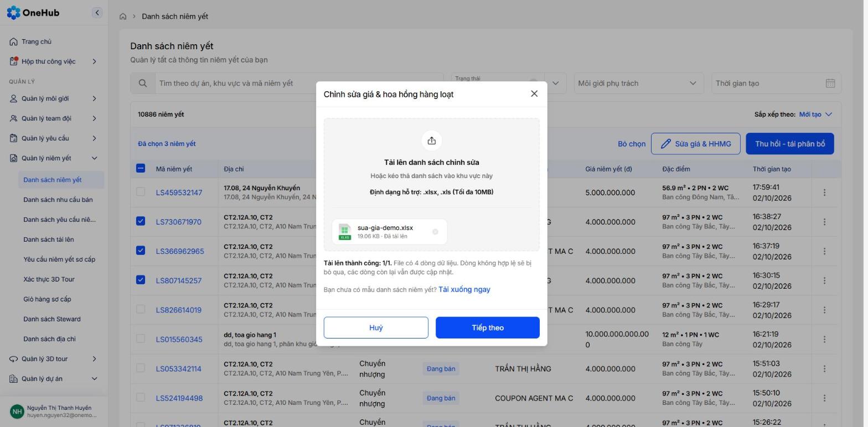Viewport: 868px width, 427px height.
Task: Click the Tải xuống ngay link
Action: point(464,289)
